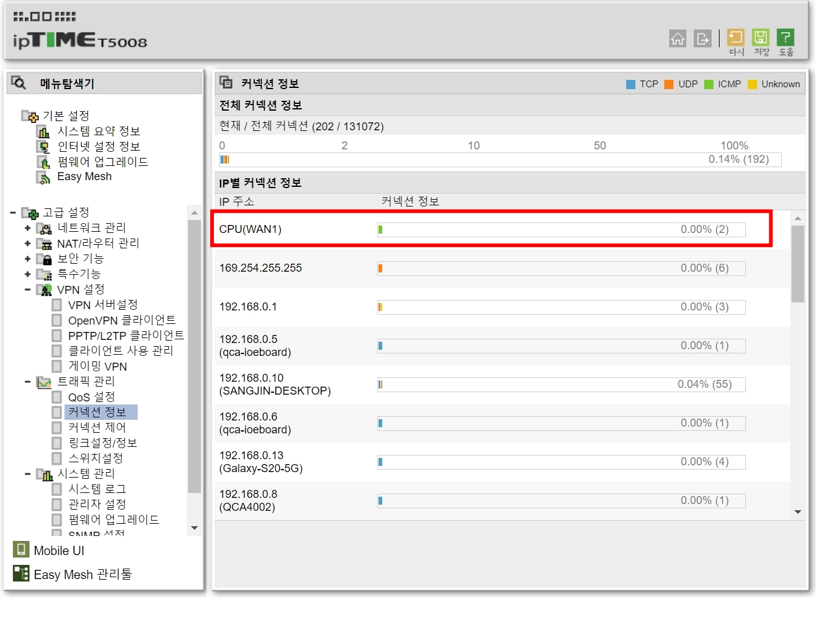Click the home icon in header
This screenshot has width=840, height=619.
677,39
